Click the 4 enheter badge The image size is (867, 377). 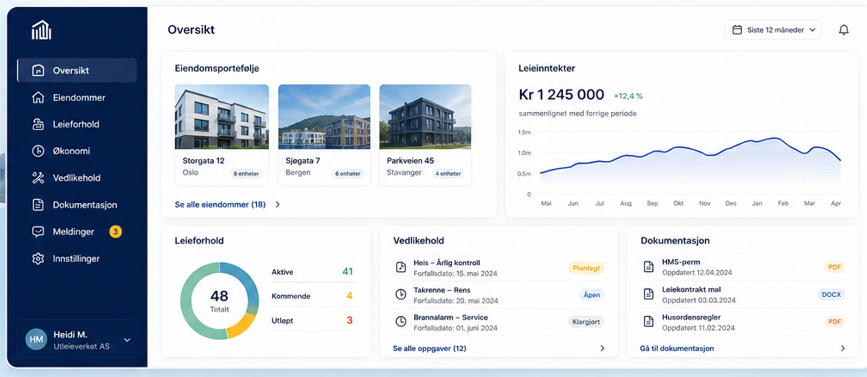point(448,174)
